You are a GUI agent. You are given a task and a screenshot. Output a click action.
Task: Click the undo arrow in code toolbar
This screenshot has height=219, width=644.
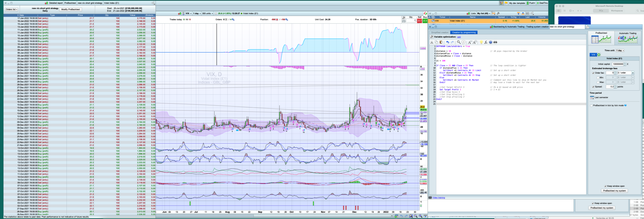click(447, 42)
